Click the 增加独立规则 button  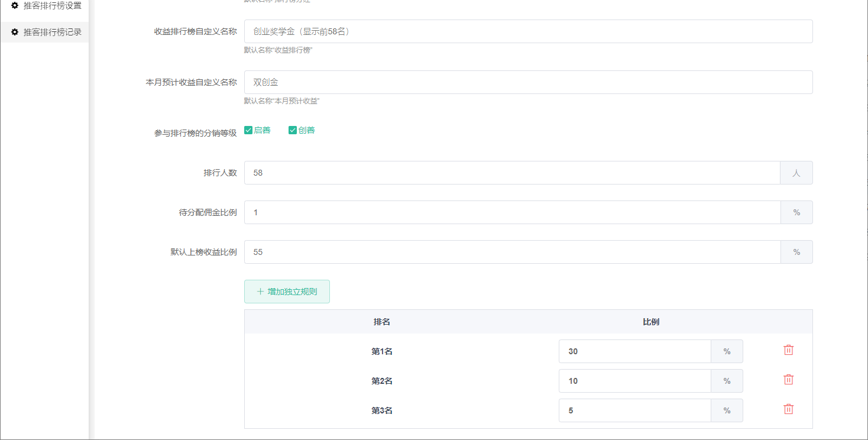[x=287, y=292]
